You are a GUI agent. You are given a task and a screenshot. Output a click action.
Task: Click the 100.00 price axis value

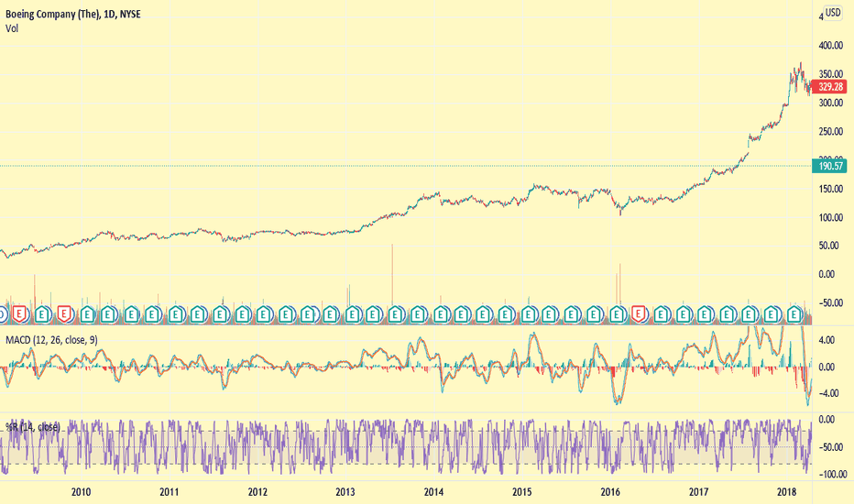coord(830,217)
